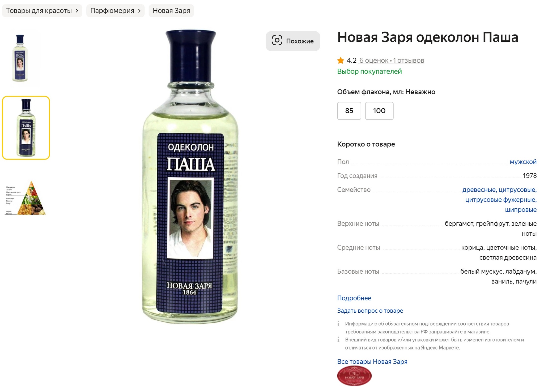Open the шипровые fragrance family link

pos(521,209)
